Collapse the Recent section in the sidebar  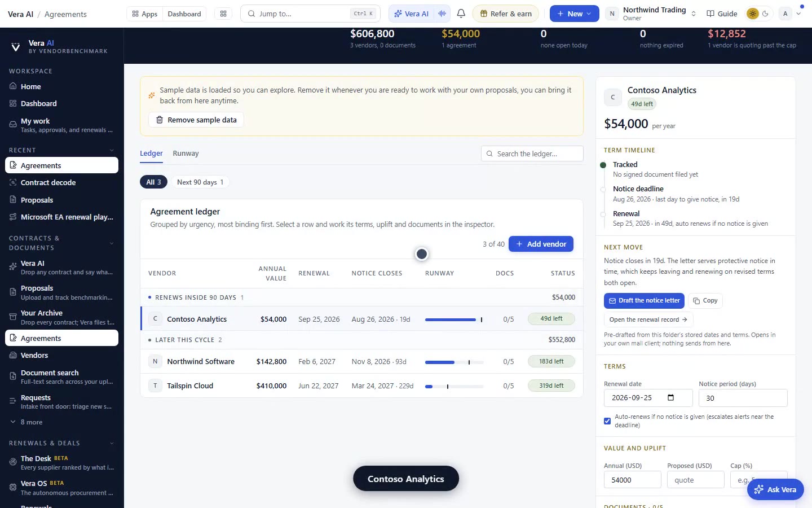(112, 150)
